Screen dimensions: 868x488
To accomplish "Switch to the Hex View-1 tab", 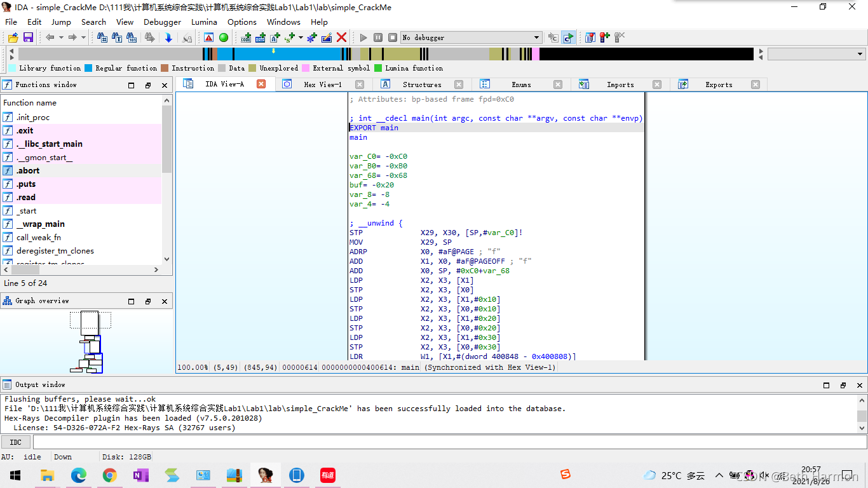I will [x=322, y=85].
